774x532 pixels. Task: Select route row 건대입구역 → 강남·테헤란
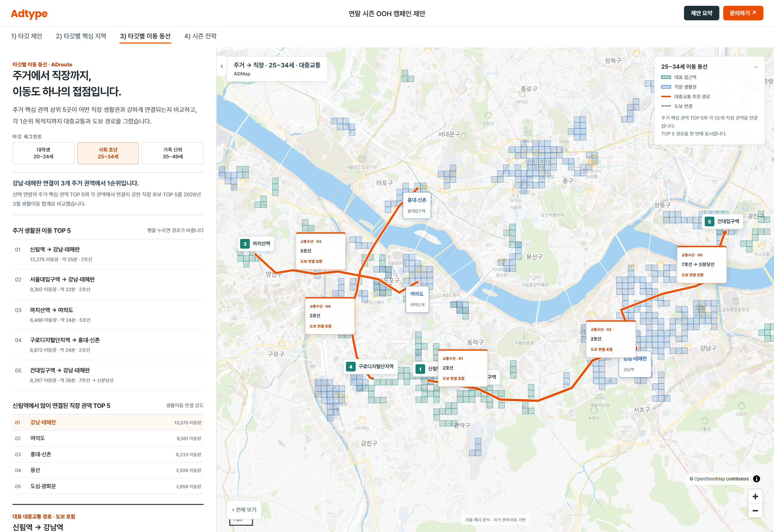(108, 375)
